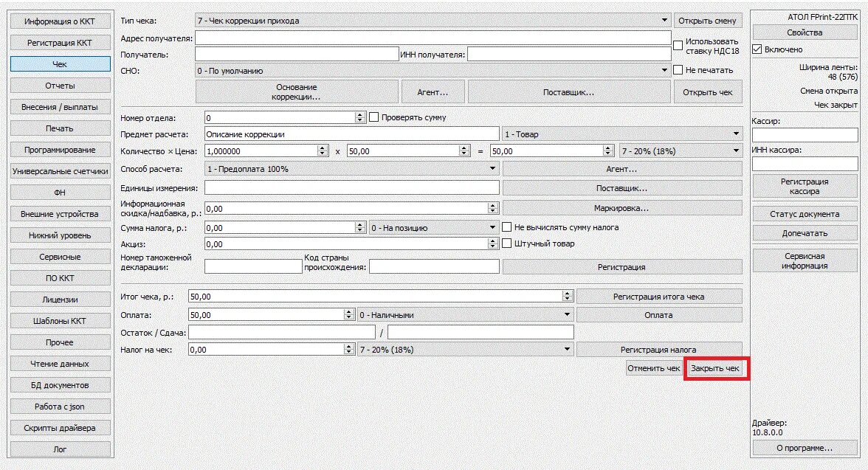
Task: Click the Номер отдела spinner arrows
Action: [360, 117]
